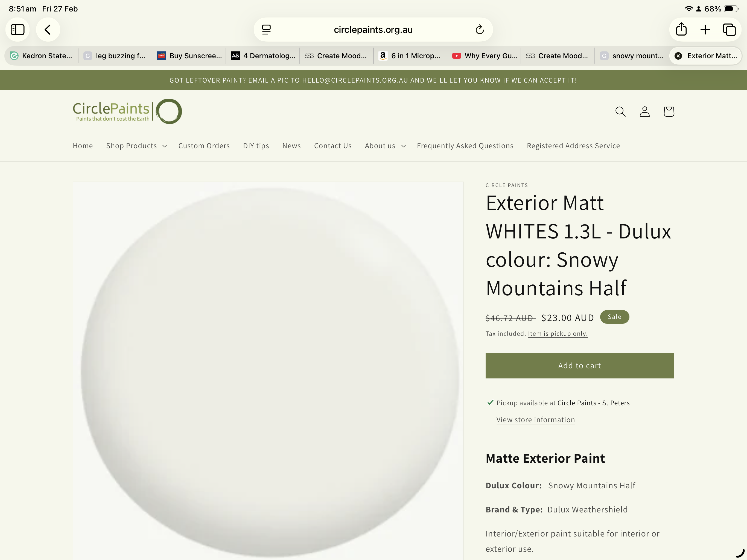Screen dimensions: 747x560
Task: Reload the circlepaints.org.au page
Action: tap(480, 30)
